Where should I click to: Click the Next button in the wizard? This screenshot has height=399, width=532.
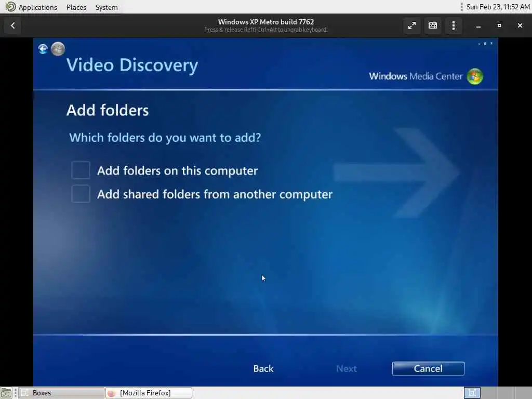tap(347, 368)
